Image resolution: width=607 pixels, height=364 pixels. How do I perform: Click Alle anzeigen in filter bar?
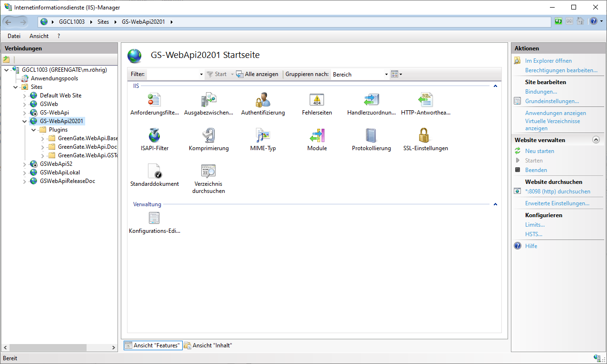click(x=257, y=74)
